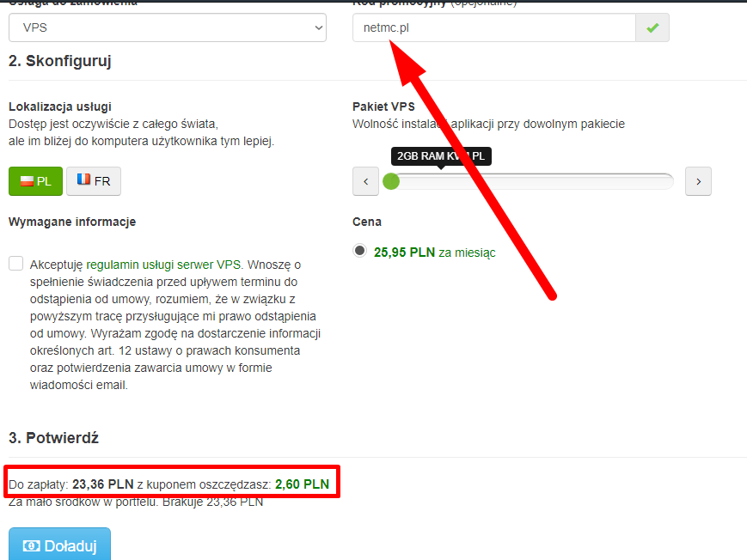The width and height of the screenshot is (747, 560).
Task: Click the 3. Potwierdź section heading
Action: click(53, 438)
